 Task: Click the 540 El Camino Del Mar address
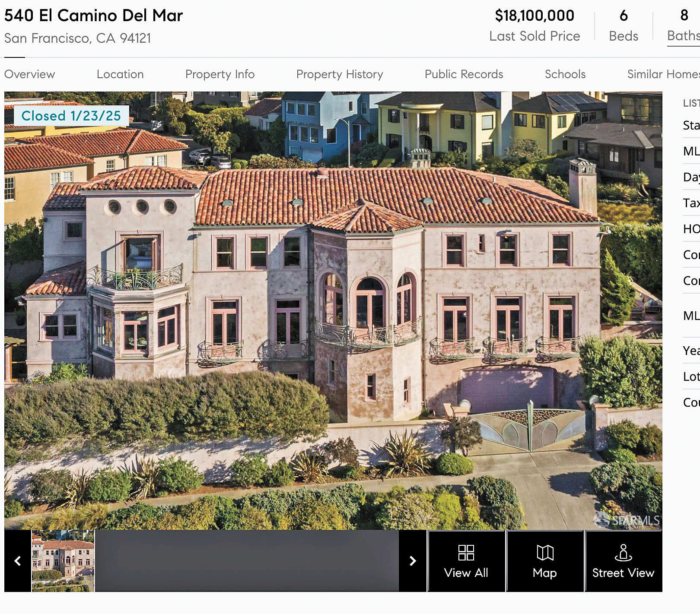(x=94, y=16)
